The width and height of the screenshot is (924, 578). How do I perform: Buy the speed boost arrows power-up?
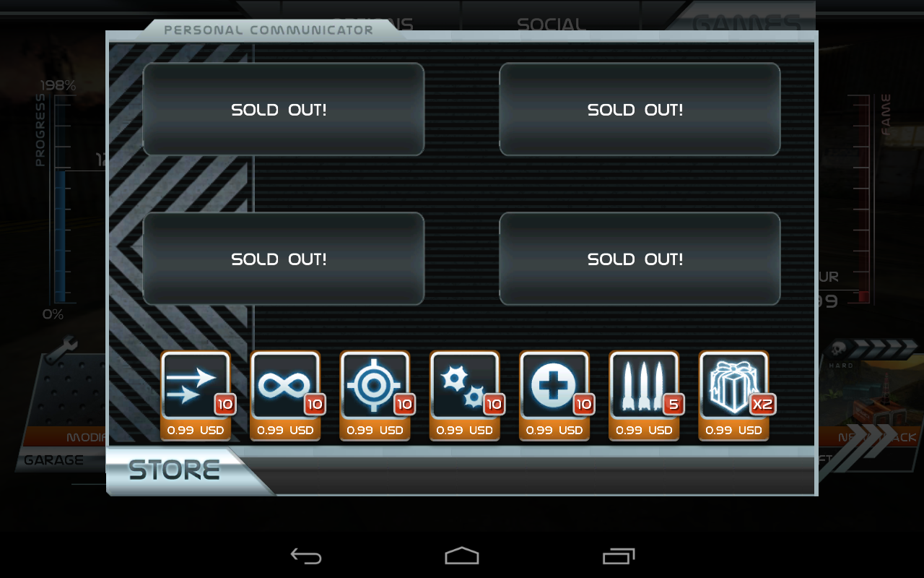pyautogui.click(x=196, y=395)
